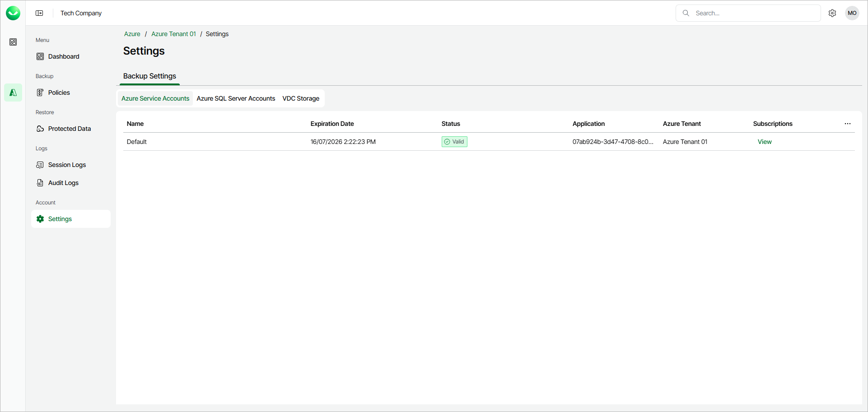
Task: Open Policies in the sidebar menu
Action: [x=59, y=93]
